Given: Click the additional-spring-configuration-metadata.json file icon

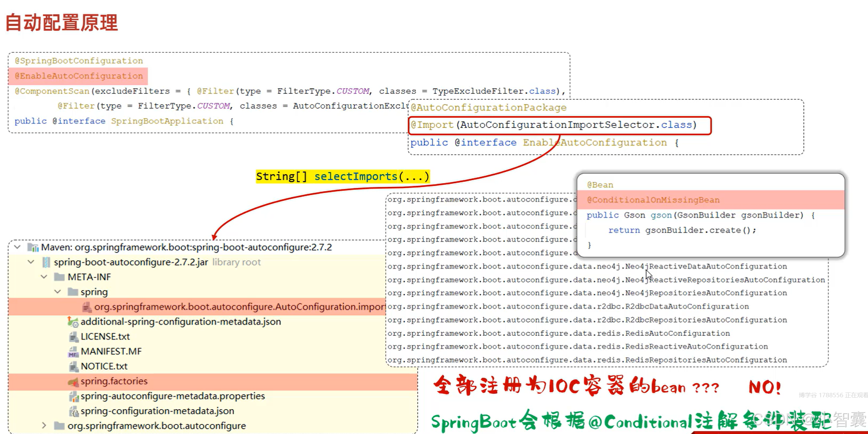Looking at the screenshot, I should pos(73,322).
